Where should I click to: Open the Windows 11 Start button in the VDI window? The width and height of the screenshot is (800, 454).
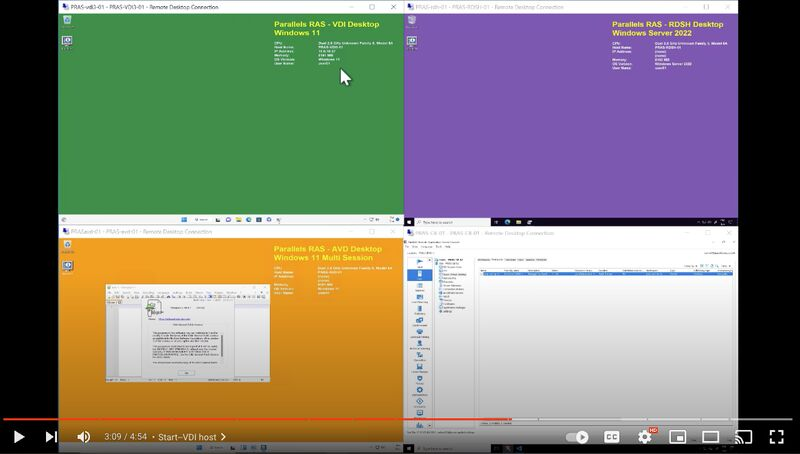tap(184, 220)
